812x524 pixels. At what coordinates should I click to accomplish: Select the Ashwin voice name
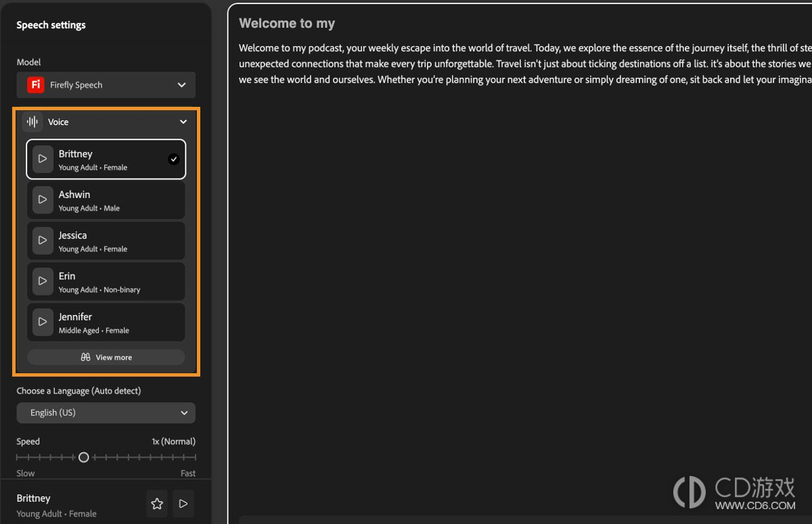[x=74, y=195]
